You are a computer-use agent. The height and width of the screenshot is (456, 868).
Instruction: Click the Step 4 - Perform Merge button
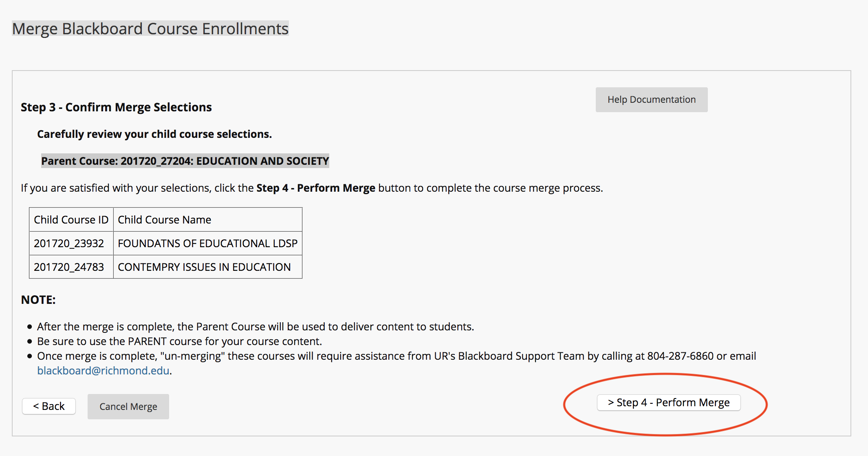coord(668,403)
